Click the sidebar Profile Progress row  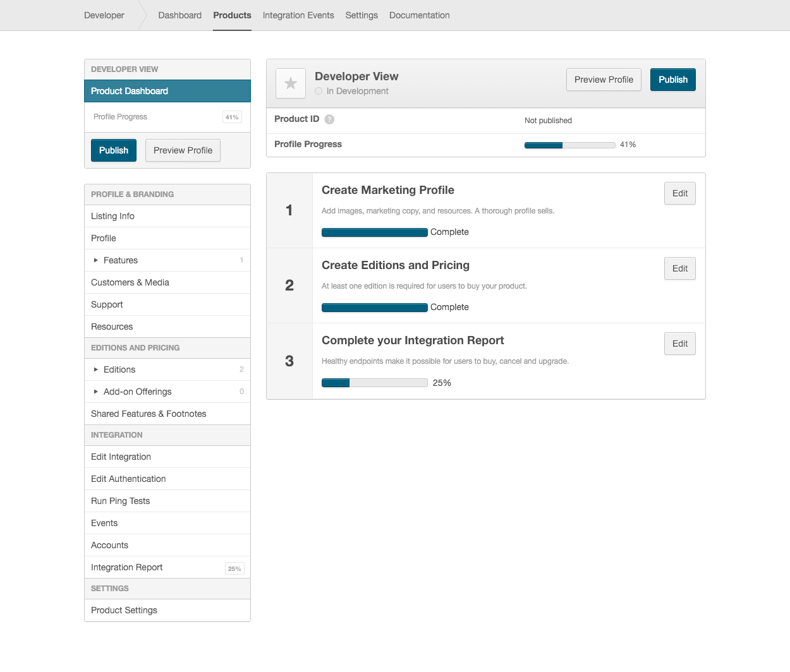167,117
